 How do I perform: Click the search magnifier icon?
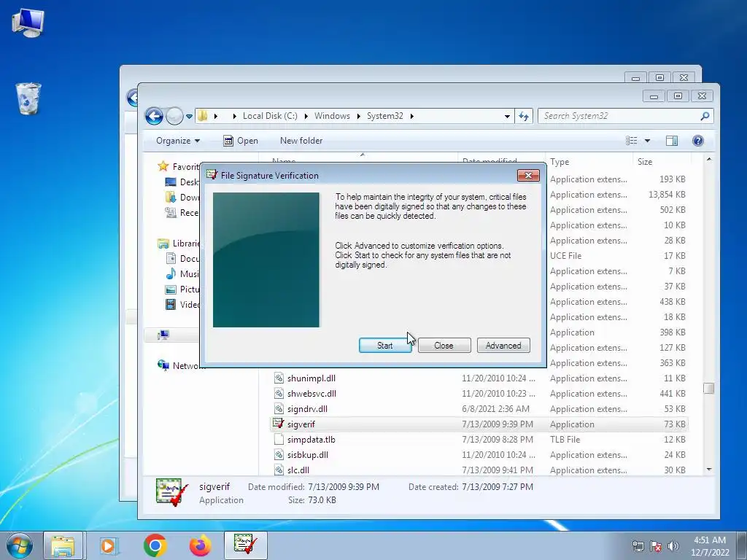[705, 116]
